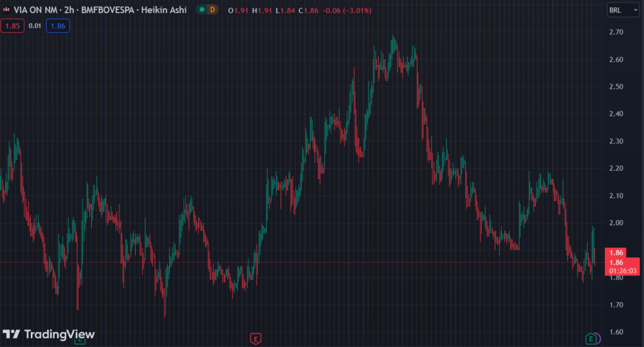Screen dimensions: 644x347
Task: Click the blue 1.86 buy button
Action: click(58, 26)
